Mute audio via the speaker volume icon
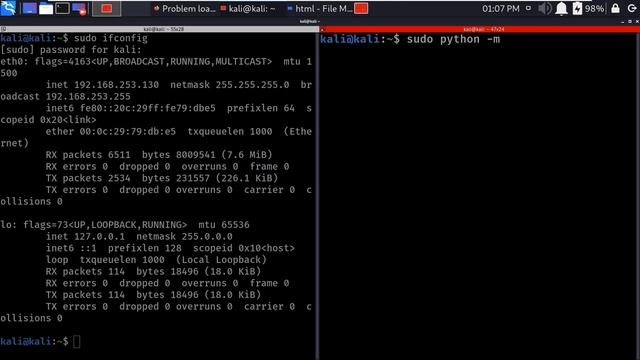The image size is (640, 360). (544, 9)
